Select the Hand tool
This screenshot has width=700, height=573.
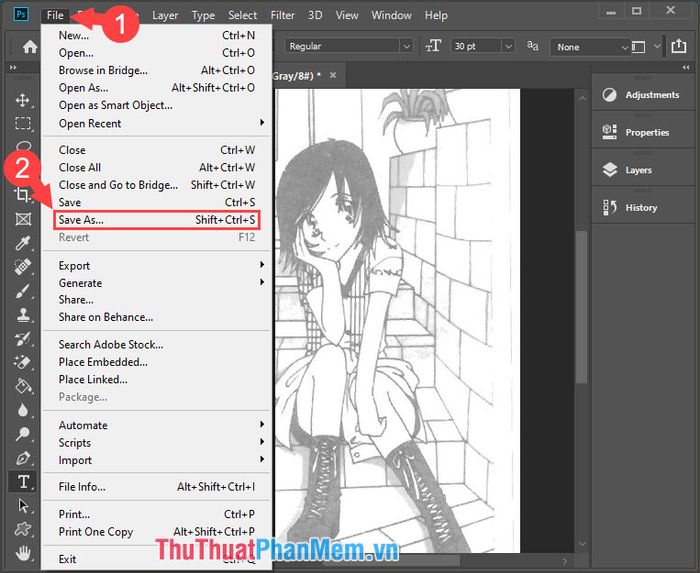pyautogui.click(x=23, y=553)
